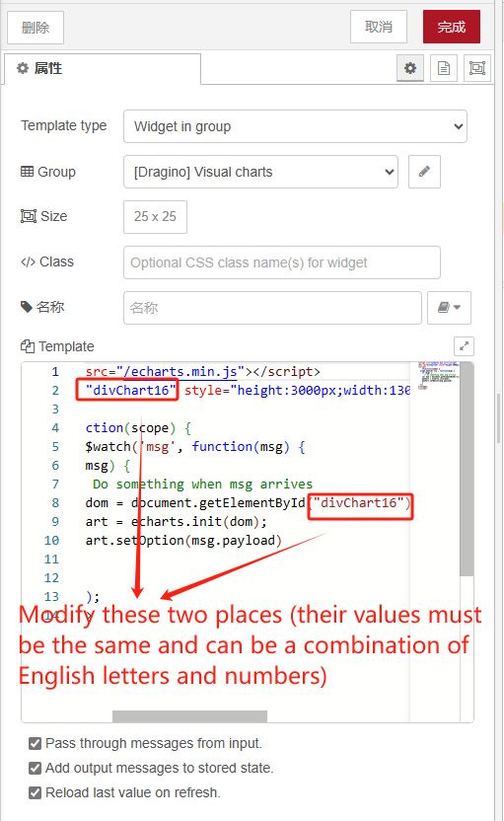The image size is (504, 821).
Task: Click the Group table icon
Action: coord(28,172)
